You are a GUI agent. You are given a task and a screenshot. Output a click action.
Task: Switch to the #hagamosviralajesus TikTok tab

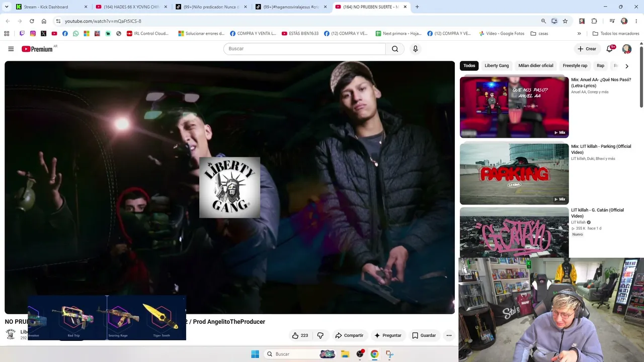click(x=290, y=7)
